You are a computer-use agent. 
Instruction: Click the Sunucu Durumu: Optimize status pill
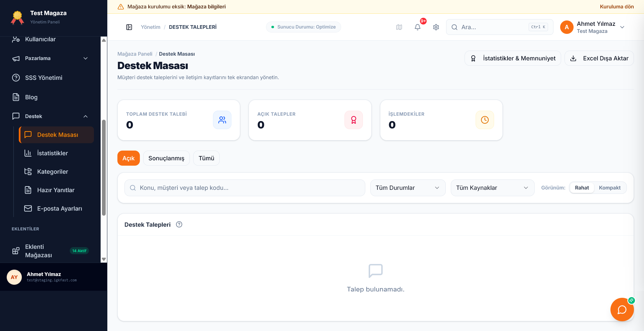pos(304,27)
